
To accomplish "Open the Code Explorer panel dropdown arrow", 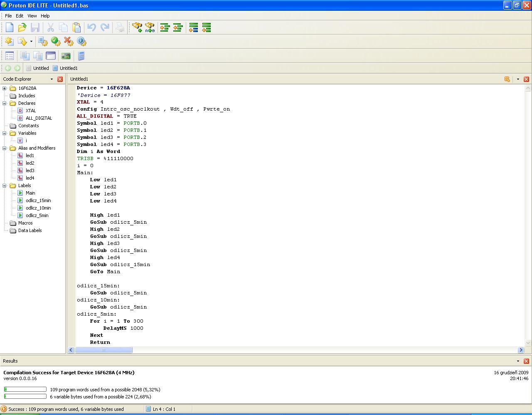I will (x=52, y=79).
